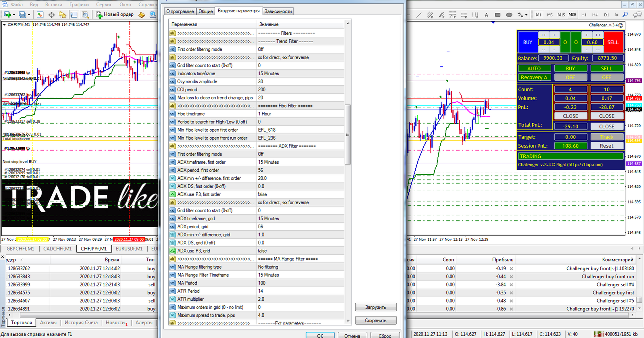
Task: Open the EURUSDf,M1 chart tab
Action: tap(129, 248)
